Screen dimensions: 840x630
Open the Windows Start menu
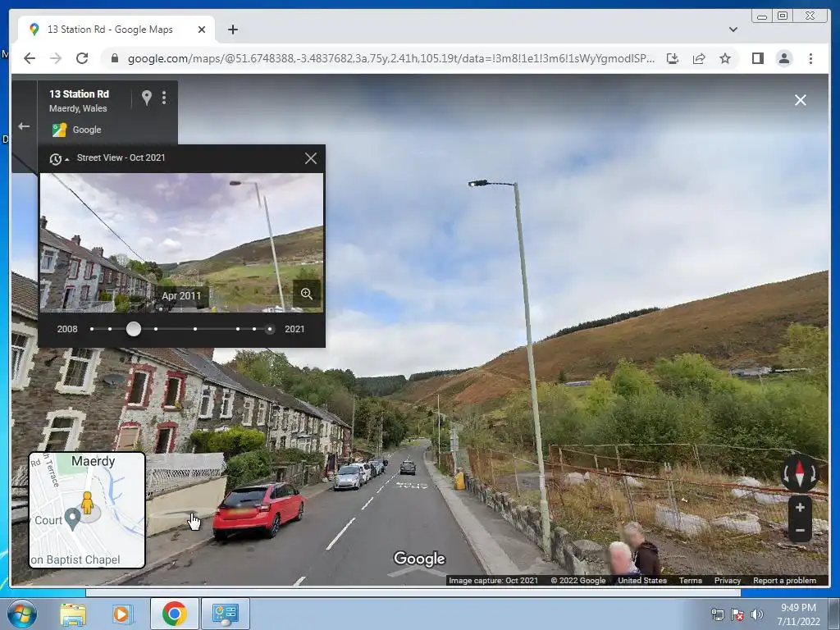[x=21, y=614]
